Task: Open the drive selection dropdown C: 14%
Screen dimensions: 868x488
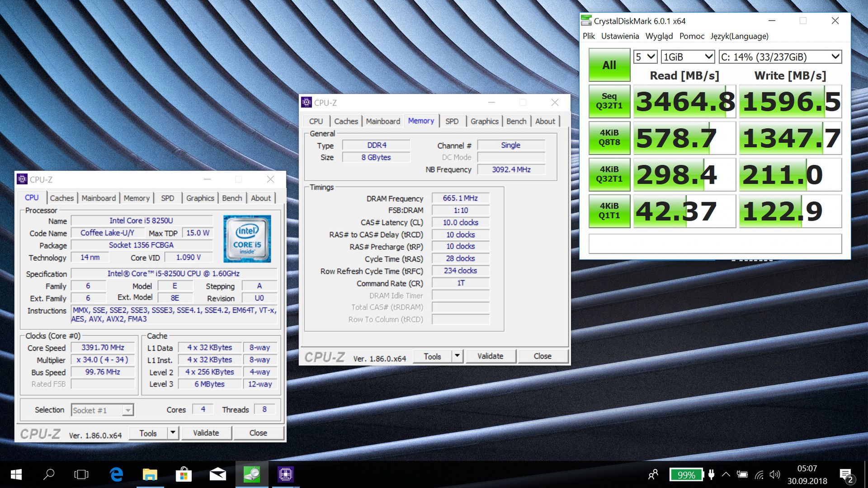Action: point(780,57)
